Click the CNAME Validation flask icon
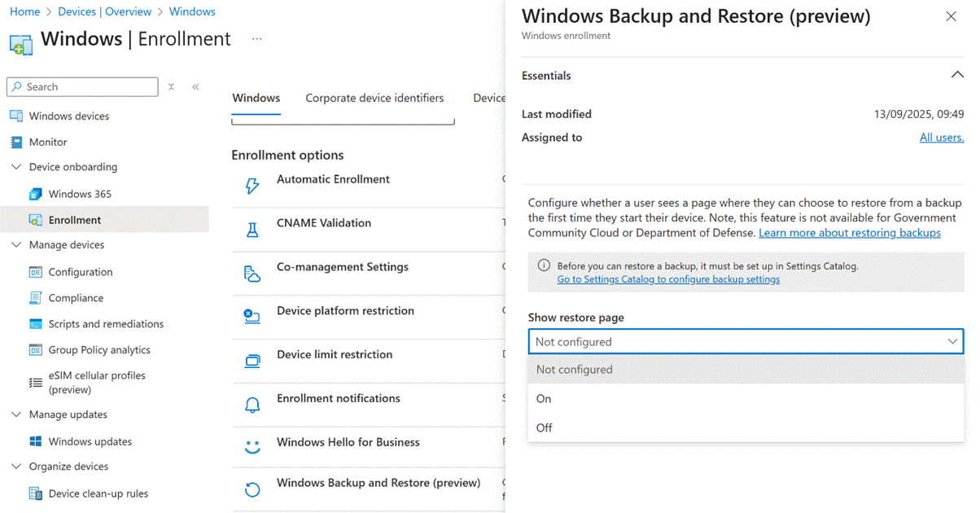The image size is (980, 513). point(252,230)
